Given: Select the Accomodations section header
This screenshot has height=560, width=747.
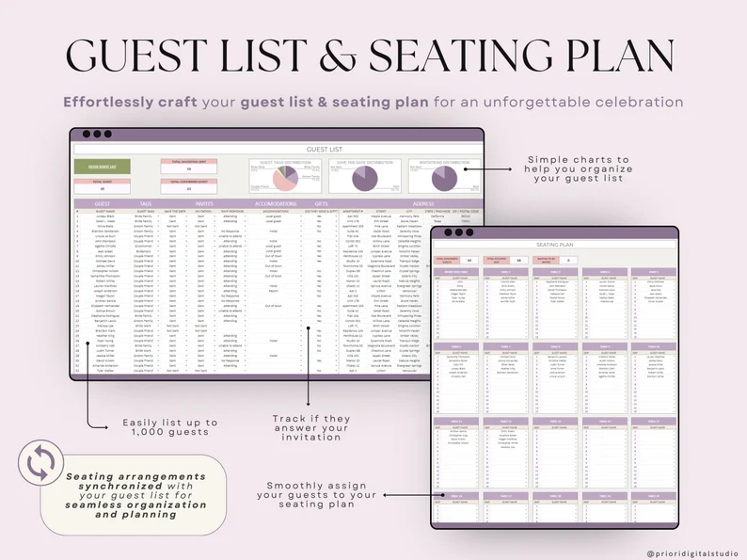Looking at the screenshot, I should pos(276,202).
